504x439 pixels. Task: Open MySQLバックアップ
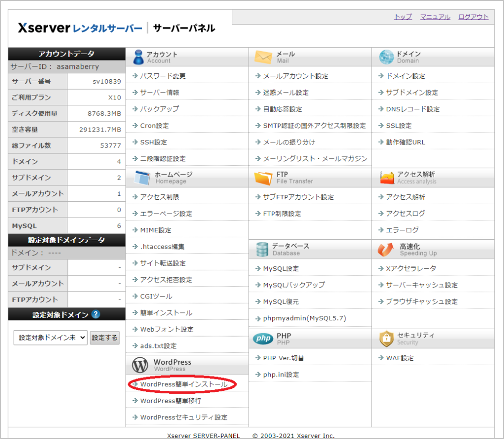coord(294,285)
